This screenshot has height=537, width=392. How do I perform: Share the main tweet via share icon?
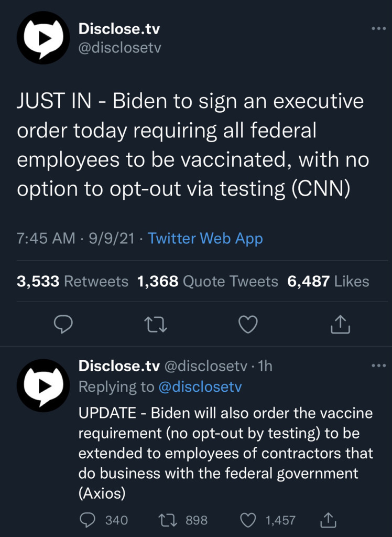[340, 325]
